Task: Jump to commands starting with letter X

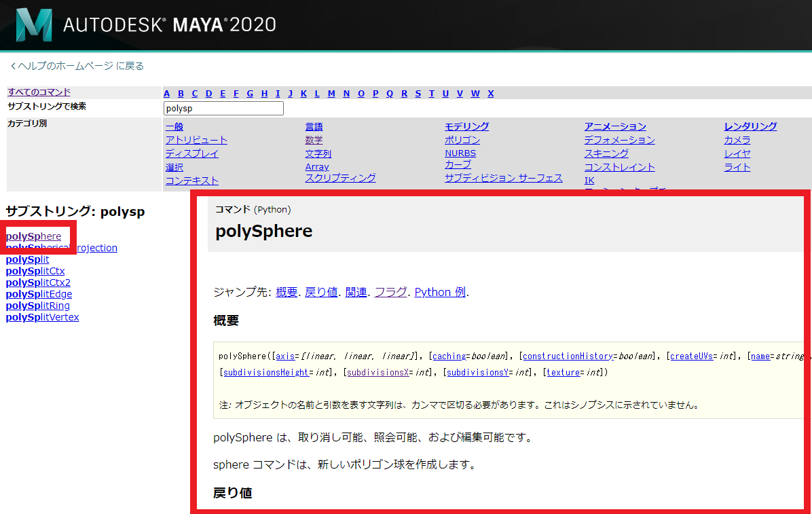Action: click(490, 94)
